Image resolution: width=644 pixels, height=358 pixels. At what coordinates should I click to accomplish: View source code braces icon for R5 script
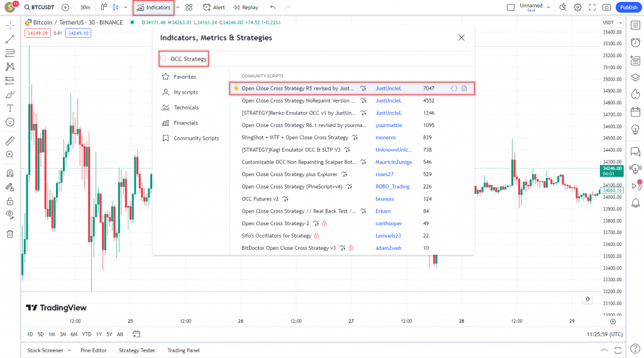tap(454, 88)
